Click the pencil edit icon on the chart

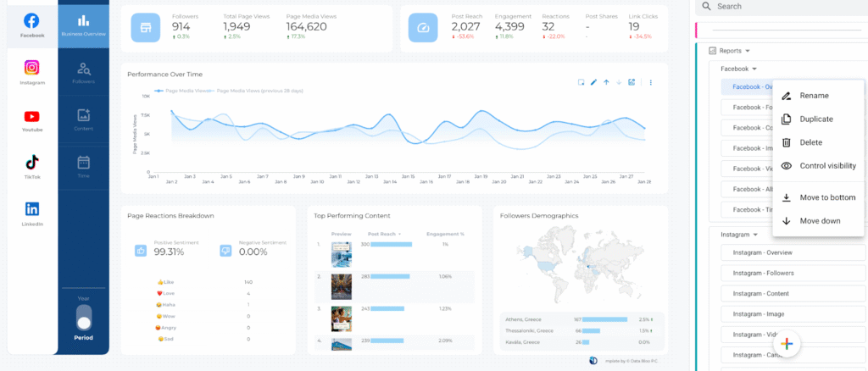point(594,82)
